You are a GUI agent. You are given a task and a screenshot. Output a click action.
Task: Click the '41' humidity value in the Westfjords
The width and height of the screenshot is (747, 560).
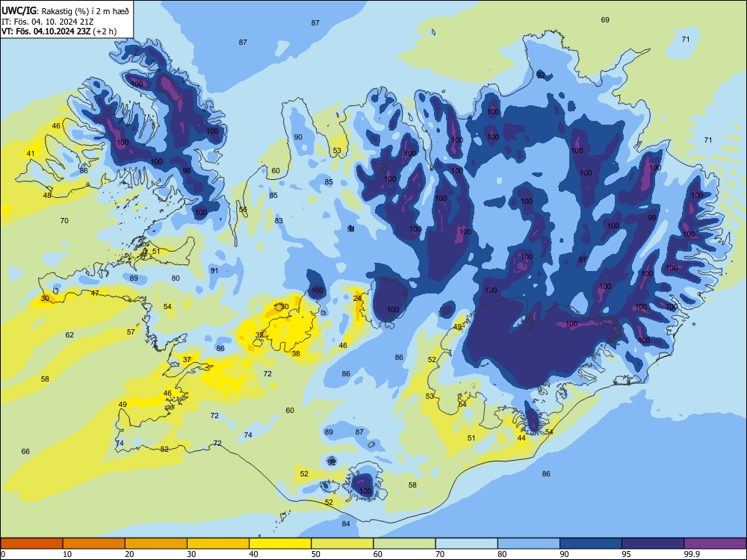pos(31,153)
